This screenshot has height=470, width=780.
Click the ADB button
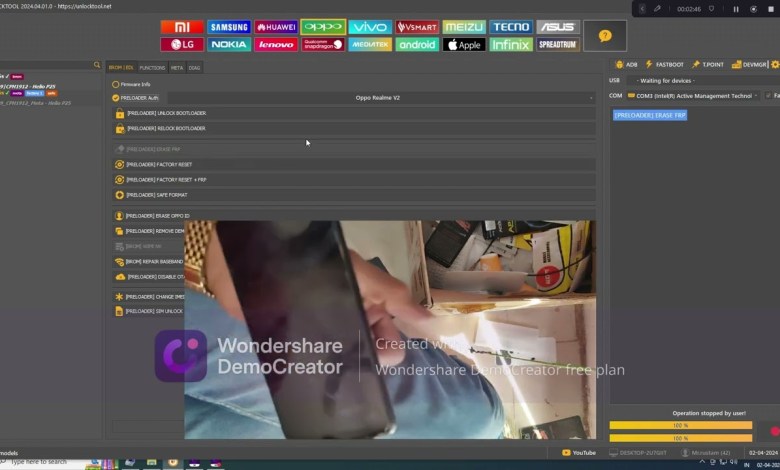tap(626, 65)
